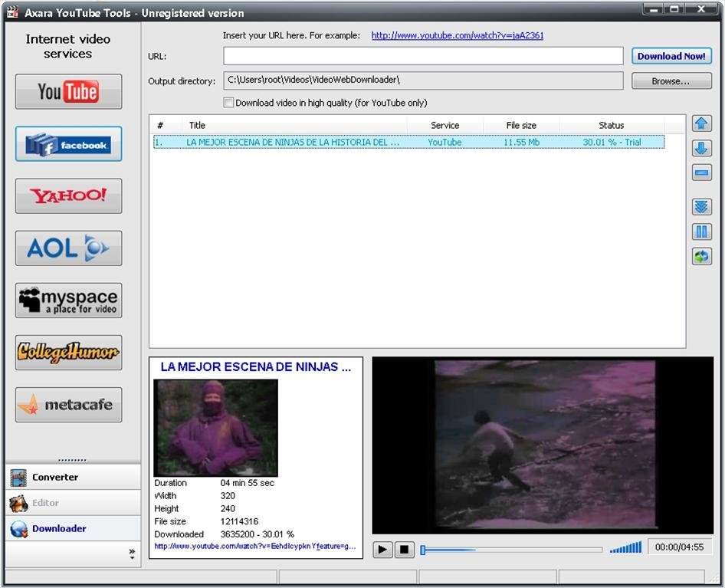Switch to the Downloader section
725x588 pixels.
coord(73,529)
